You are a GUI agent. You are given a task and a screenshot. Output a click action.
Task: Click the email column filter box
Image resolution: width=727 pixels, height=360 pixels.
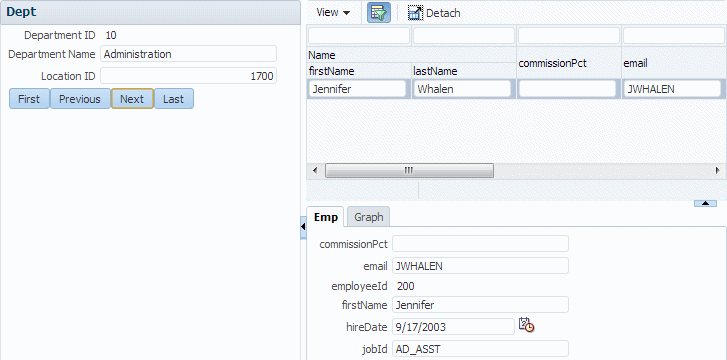[x=674, y=36]
